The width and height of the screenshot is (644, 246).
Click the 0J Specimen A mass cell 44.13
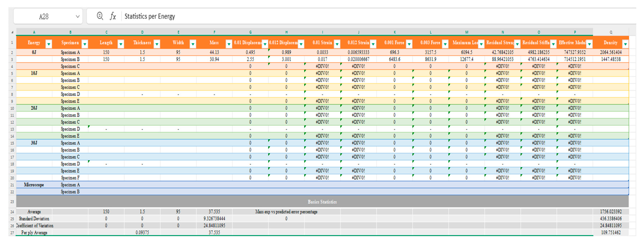click(x=214, y=52)
